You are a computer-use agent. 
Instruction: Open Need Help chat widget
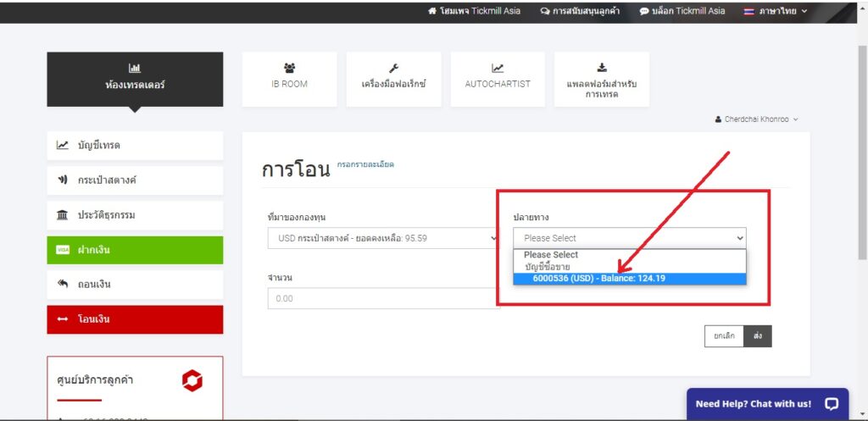coord(766,404)
